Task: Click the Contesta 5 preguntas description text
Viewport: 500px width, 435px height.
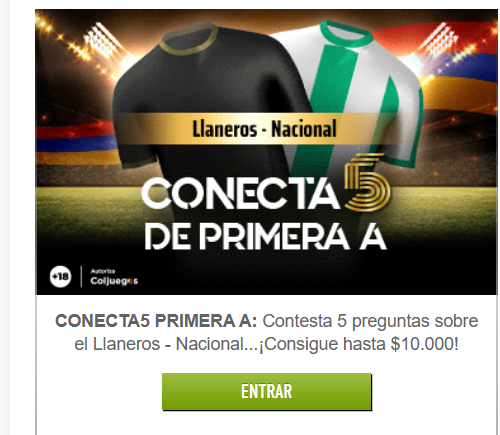Action: 370,321
